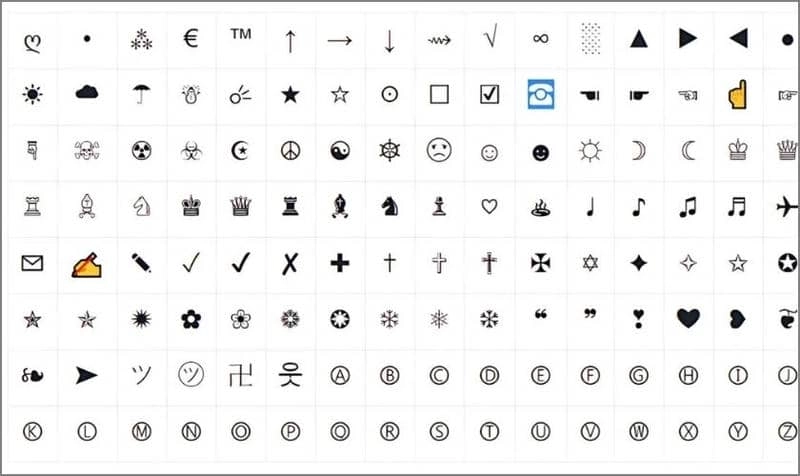The image size is (800, 476).
Task: Select the beamed eighth notes music symbol
Action: (688, 207)
